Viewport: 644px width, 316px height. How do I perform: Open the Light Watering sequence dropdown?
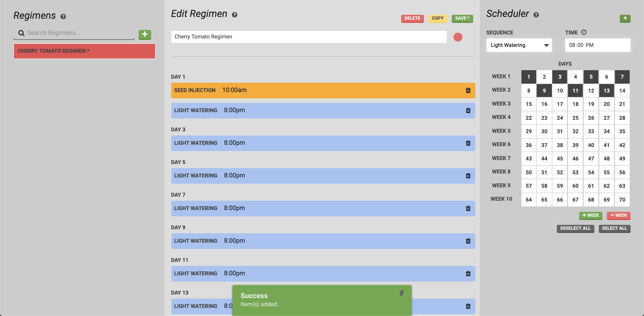click(x=519, y=45)
